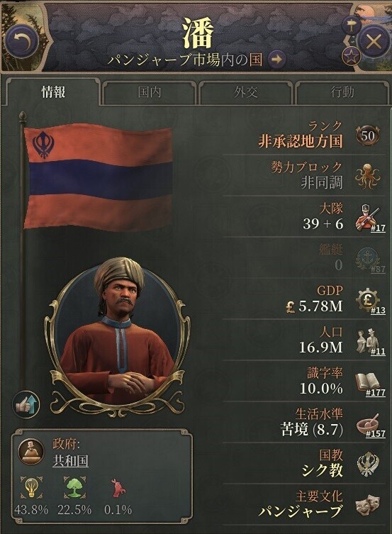392x534 pixels.
Task: Click the arrow next to パンジャーブ市場内の国
Action: 276,60
